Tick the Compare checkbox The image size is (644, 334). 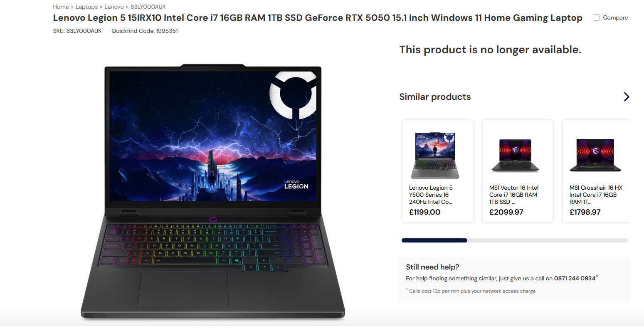pyautogui.click(x=596, y=17)
